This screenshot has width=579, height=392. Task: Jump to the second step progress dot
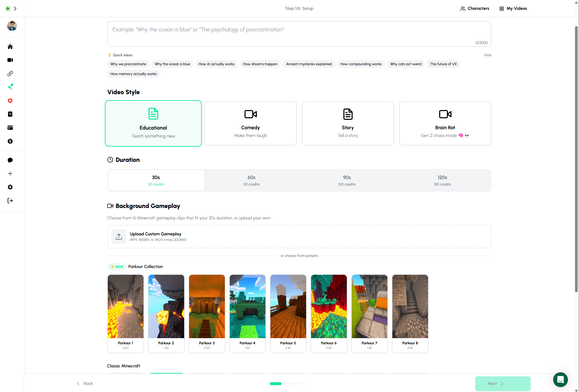pos(284,384)
